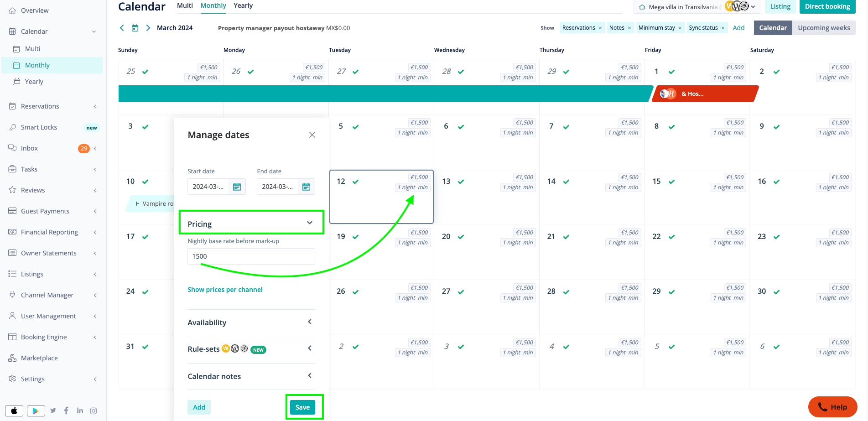Close the Manage dates panel
The height and width of the screenshot is (421, 868).
point(312,135)
